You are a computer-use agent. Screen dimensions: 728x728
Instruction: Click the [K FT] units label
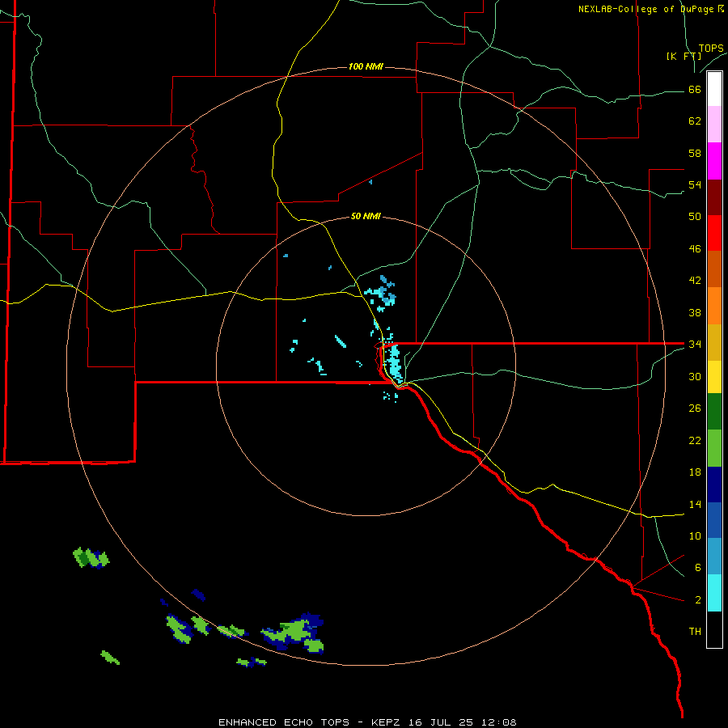684,57
